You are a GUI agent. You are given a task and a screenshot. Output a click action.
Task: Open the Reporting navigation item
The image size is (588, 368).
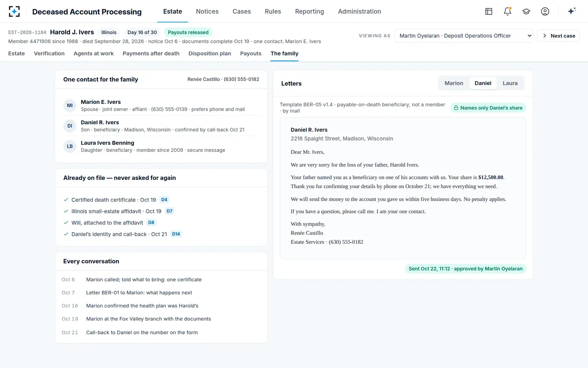coord(310,11)
